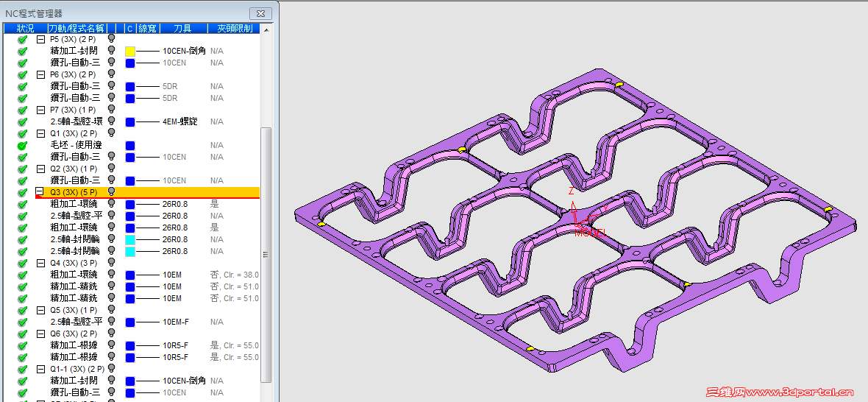The height and width of the screenshot is (402, 868).
Task: Click the 4EM-螺旋 tool name
Action: pos(180,121)
